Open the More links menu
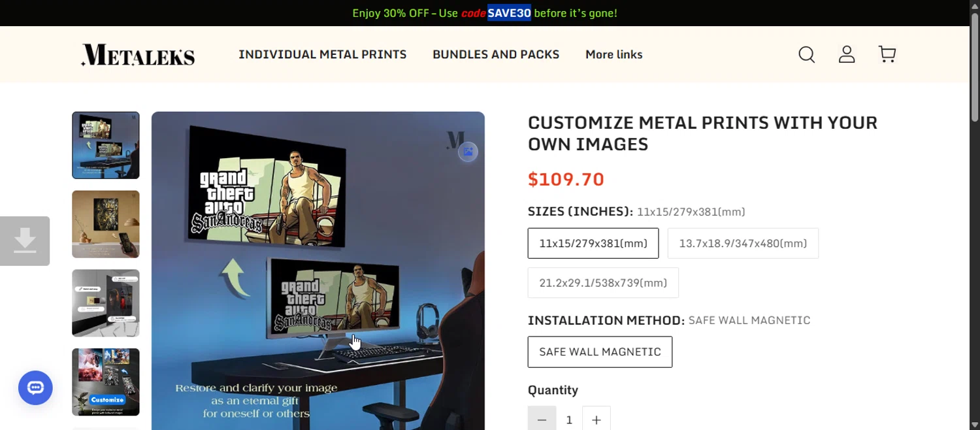 614,54
